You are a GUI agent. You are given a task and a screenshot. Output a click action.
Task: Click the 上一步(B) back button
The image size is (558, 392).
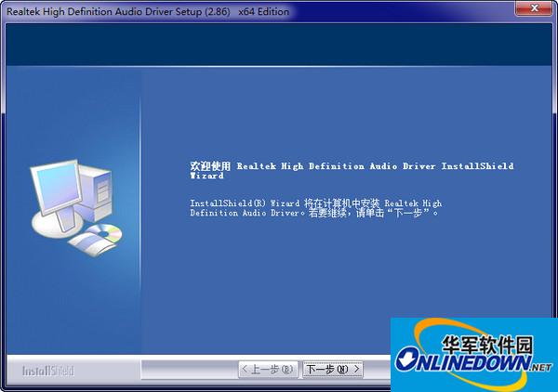click(x=268, y=370)
